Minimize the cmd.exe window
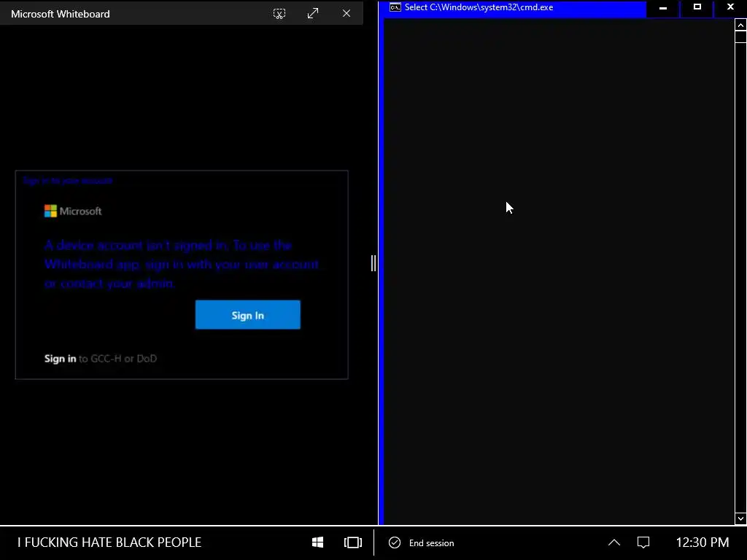This screenshot has width=747, height=560. coord(662,7)
